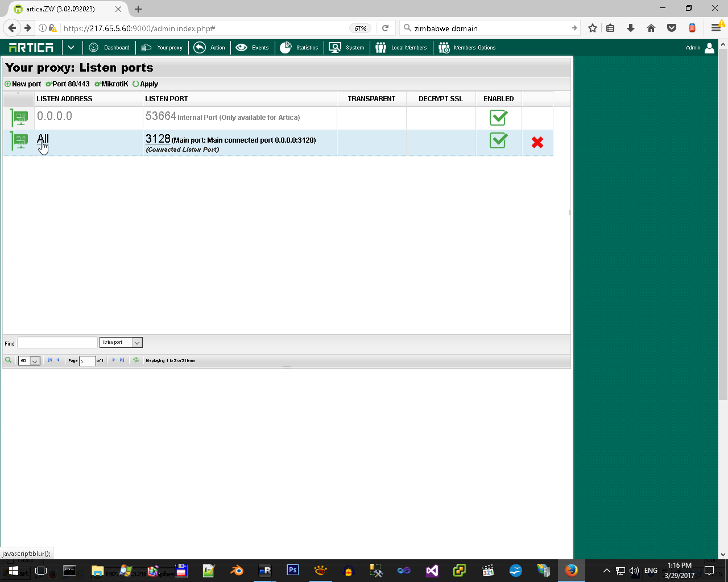Go to the first page of results

[50, 360]
